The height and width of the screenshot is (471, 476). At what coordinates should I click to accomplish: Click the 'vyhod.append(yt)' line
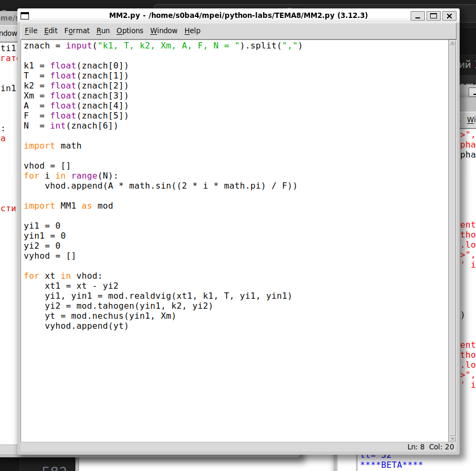pos(86,326)
